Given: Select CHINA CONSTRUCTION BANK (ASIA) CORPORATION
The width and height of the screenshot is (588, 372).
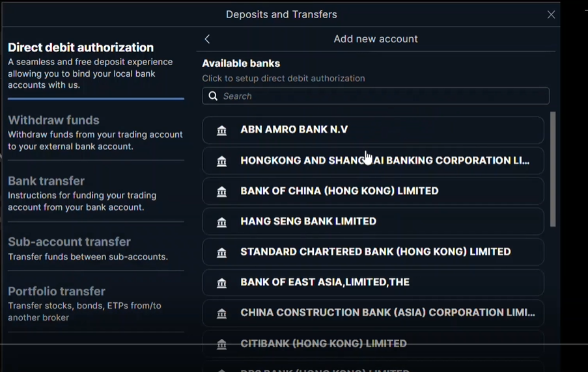Looking at the screenshot, I should click(x=373, y=313).
